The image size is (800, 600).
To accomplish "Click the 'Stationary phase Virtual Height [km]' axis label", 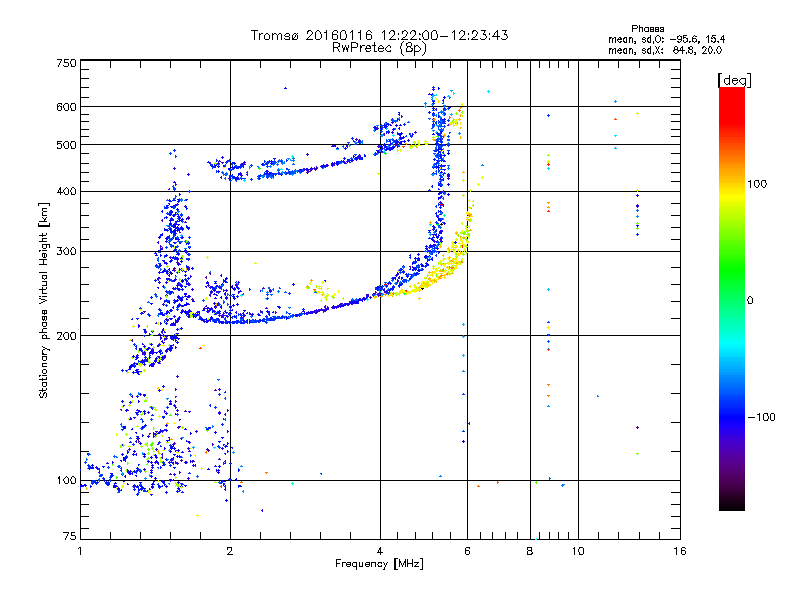I will (x=44, y=300).
